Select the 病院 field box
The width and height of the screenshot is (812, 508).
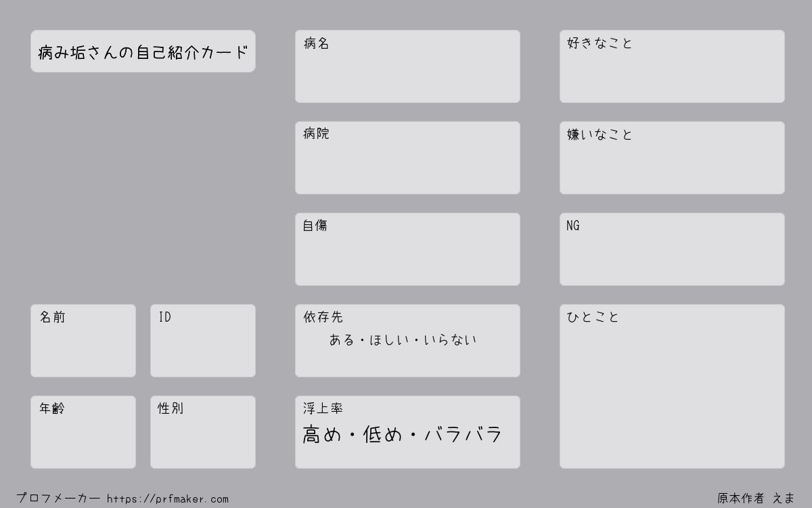[407, 158]
